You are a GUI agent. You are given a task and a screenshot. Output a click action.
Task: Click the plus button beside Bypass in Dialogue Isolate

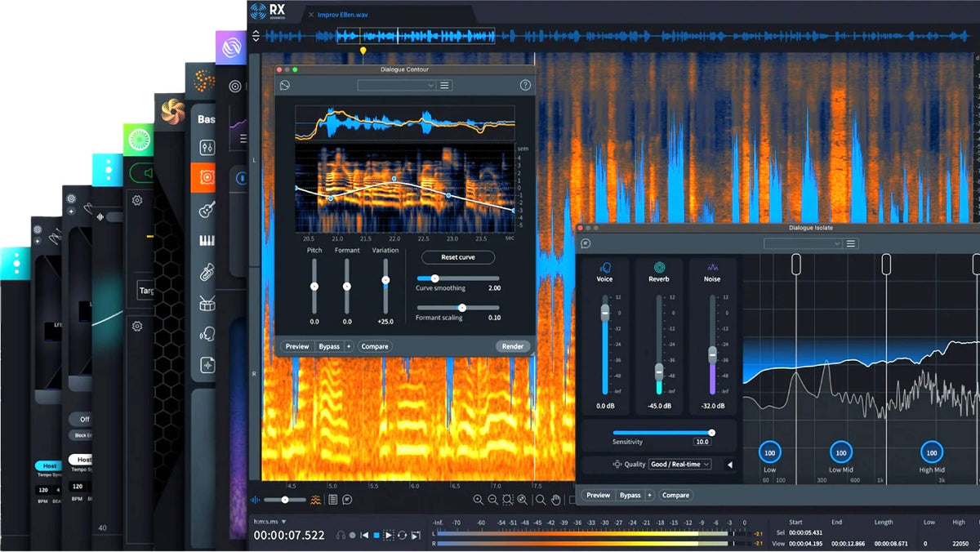pos(649,495)
